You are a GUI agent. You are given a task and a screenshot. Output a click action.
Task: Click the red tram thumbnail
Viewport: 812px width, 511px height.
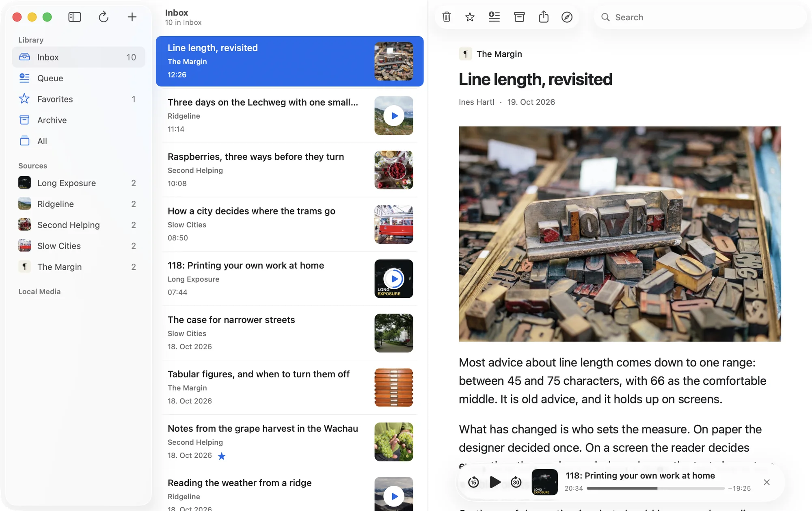point(394,224)
